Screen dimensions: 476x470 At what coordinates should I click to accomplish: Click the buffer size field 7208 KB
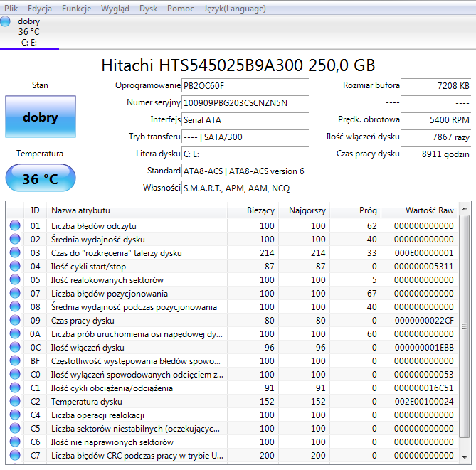pyautogui.click(x=435, y=85)
